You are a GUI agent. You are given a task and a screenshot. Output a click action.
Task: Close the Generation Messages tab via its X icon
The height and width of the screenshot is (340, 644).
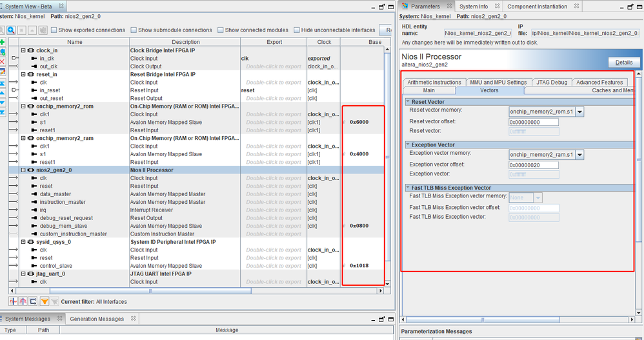point(133,318)
